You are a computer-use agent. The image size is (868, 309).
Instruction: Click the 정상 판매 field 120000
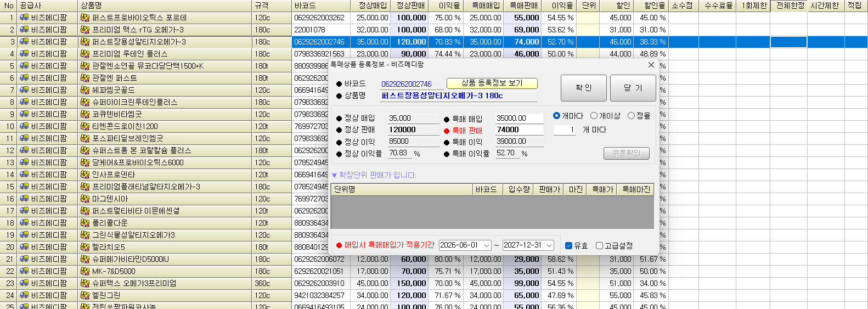(413, 130)
